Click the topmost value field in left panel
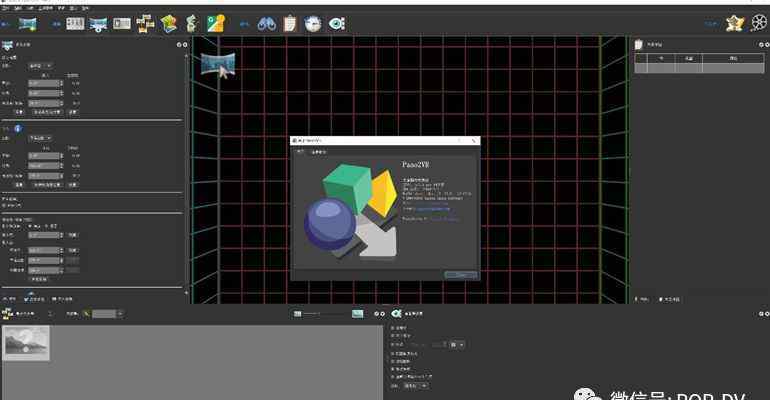The image size is (770, 400). pyautogui.click(x=46, y=83)
